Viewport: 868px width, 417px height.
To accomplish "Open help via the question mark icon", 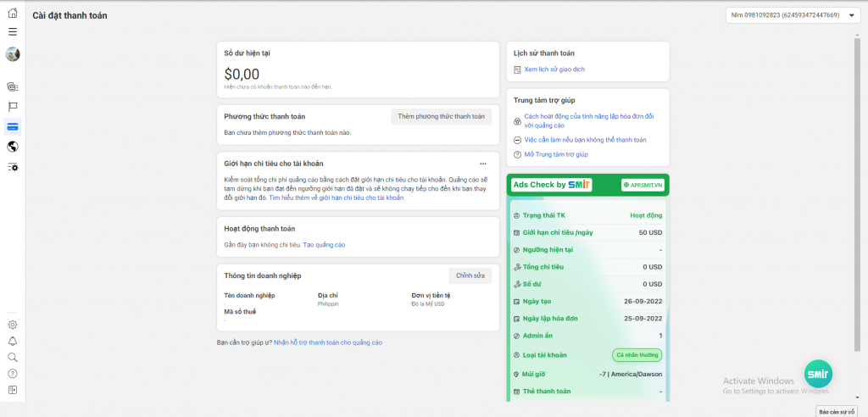I will [x=13, y=373].
